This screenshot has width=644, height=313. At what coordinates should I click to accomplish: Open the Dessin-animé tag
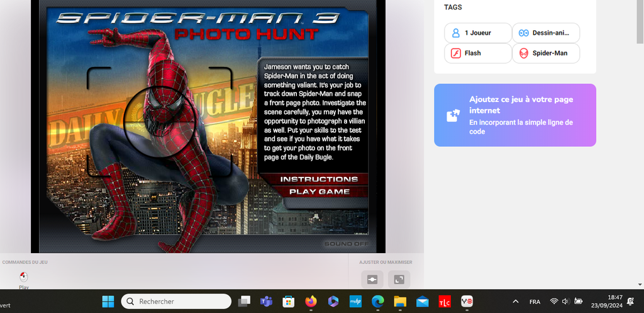[x=545, y=33]
